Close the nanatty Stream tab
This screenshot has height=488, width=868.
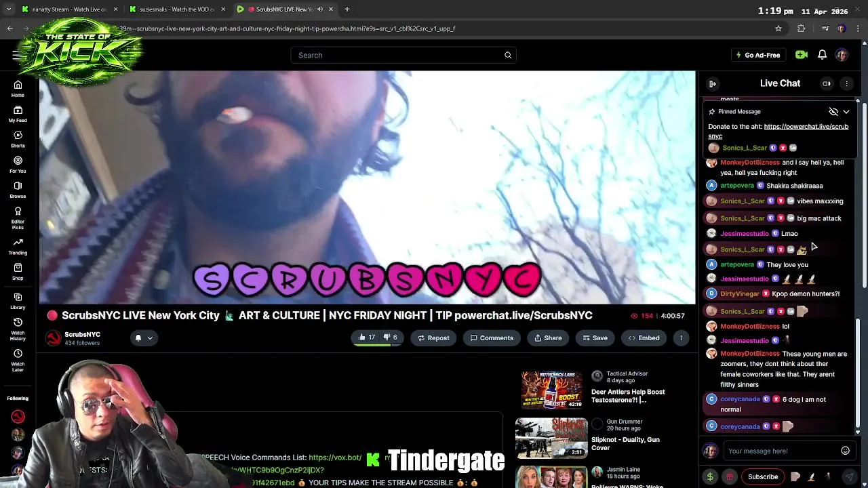click(116, 9)
